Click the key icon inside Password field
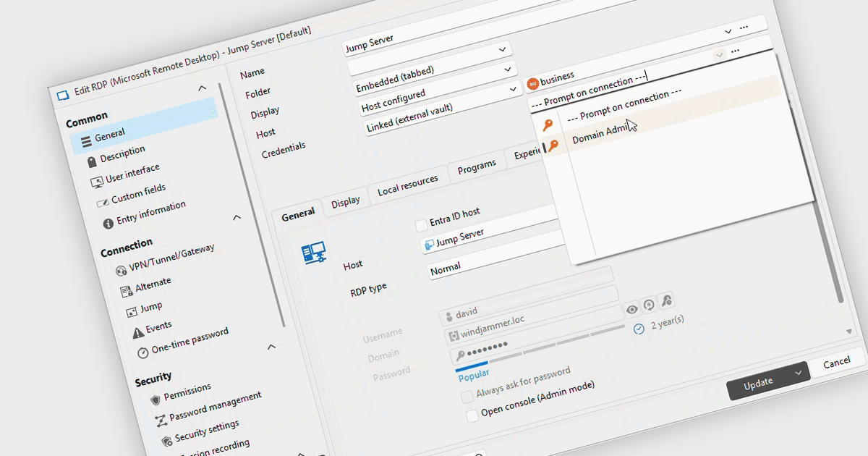 460,356
